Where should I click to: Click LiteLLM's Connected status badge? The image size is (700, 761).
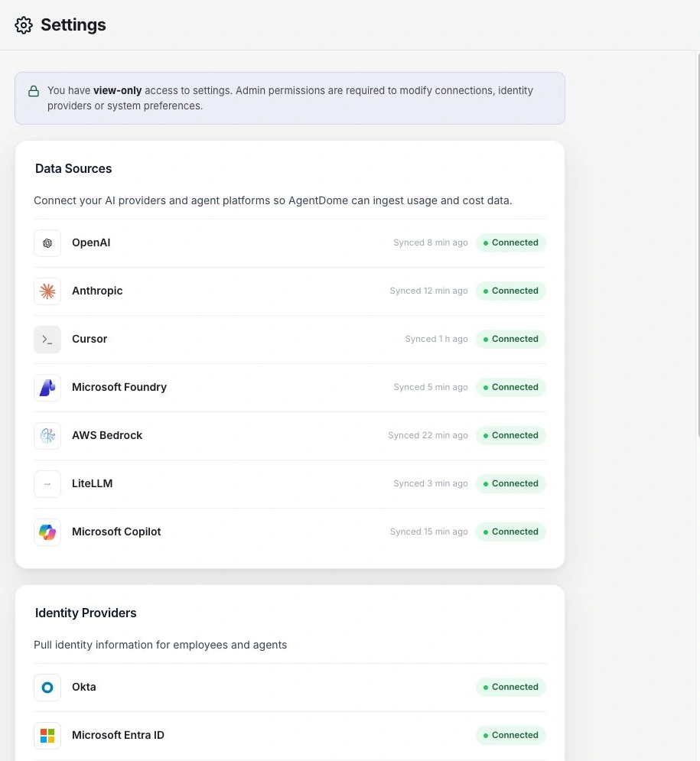tap(511, 483)
